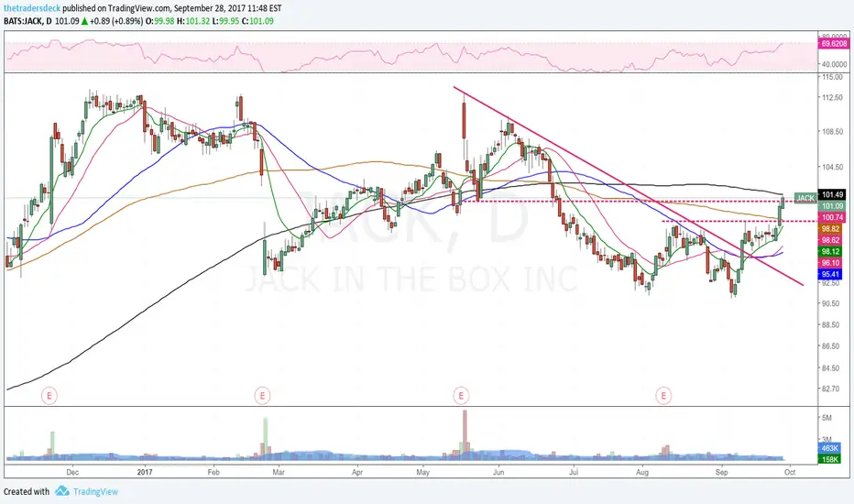854x504 pixels.
Task: Click the Jun label on time axis
Action: tap(498, 473)
